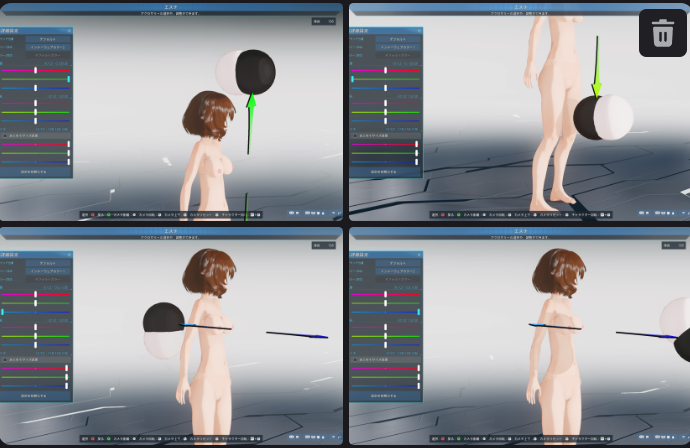Open thumbnail with sphere beside character's legs
The width and height of the screenshot is (690, 448).
519,112
